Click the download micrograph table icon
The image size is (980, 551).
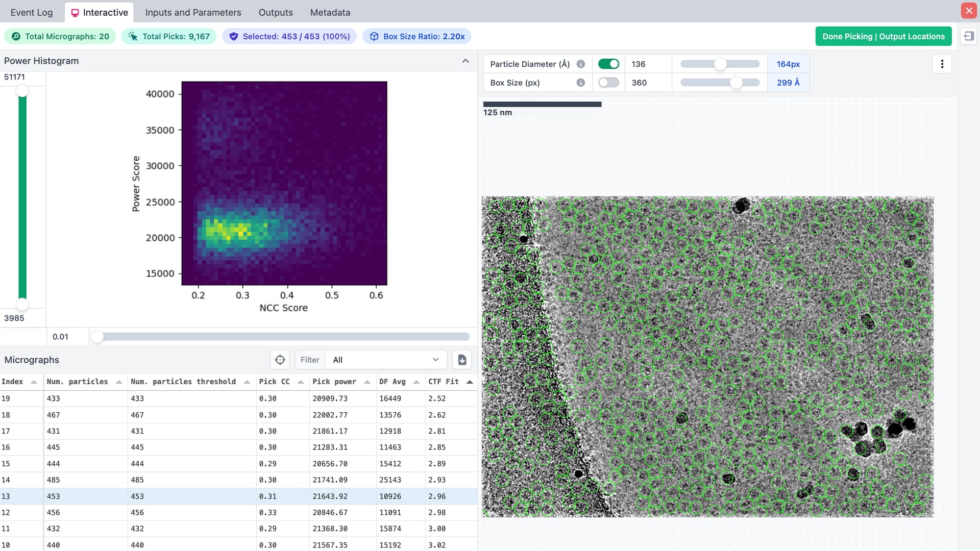(462, 360)
